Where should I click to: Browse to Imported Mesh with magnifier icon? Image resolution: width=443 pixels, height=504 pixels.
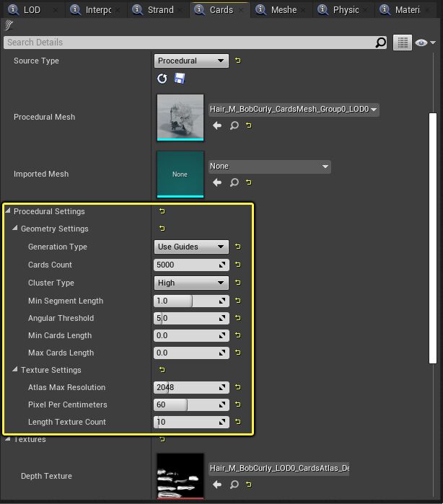(x=234, y=182)
